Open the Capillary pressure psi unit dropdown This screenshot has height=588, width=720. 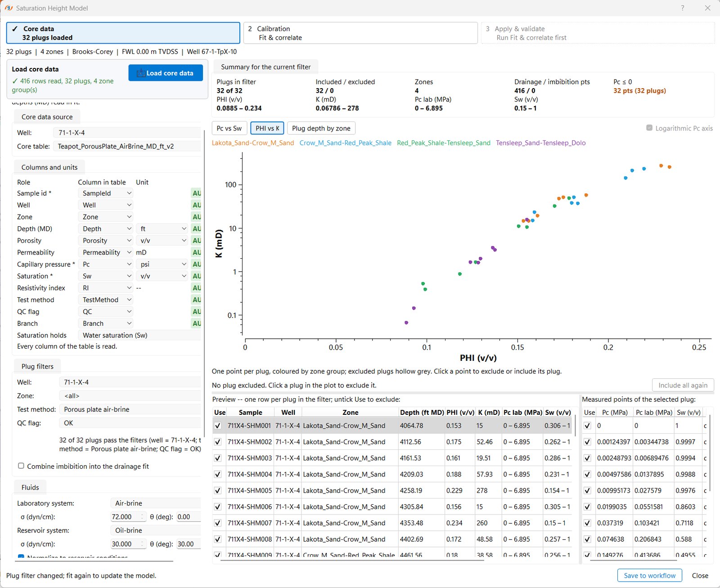coord(162,264)
